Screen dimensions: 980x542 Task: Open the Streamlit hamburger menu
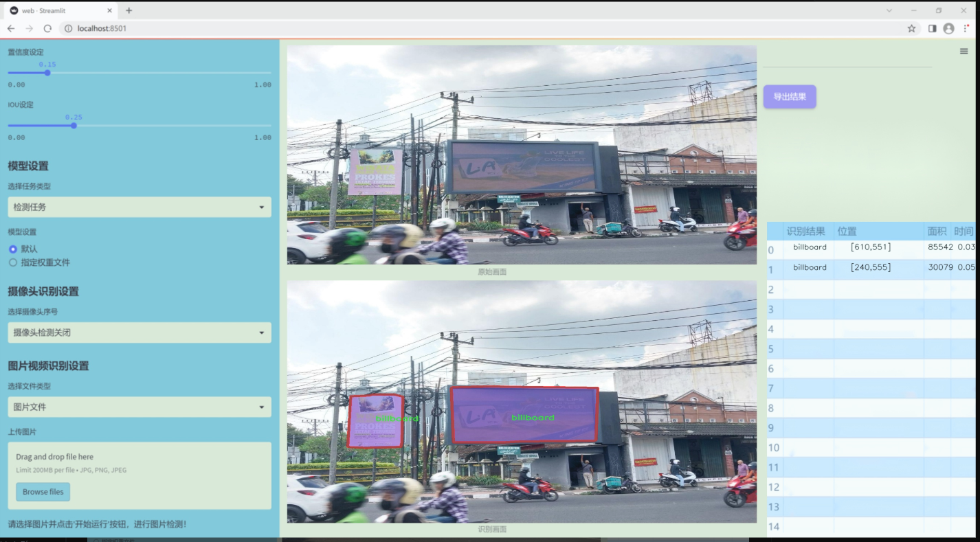964,51
